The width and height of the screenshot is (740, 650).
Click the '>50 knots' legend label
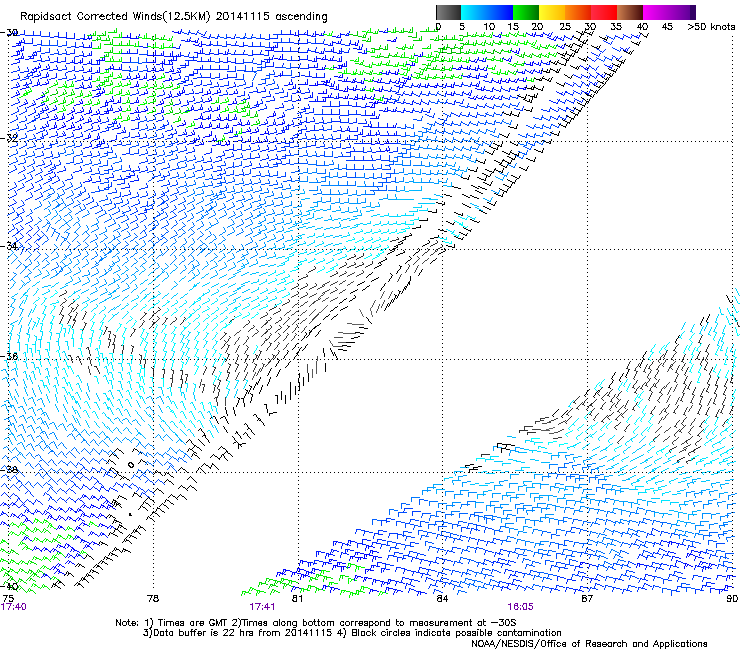(x=711, y=27)
